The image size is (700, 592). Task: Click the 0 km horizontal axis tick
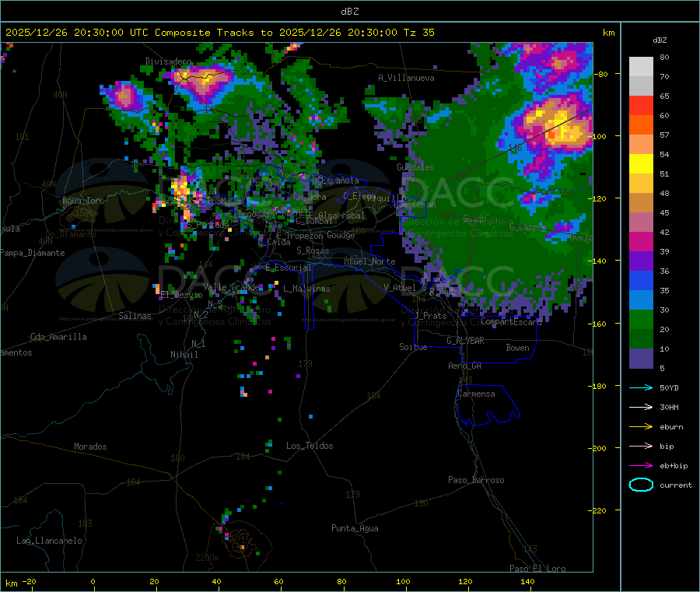[x=93, y=581]
